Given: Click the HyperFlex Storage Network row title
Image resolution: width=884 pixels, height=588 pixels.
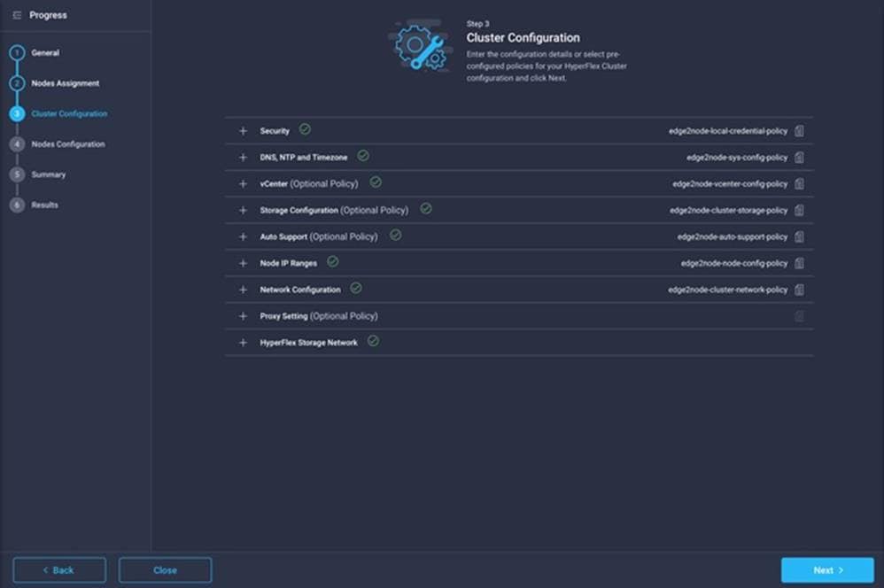Looking at the screenshot, I should coord(308,343).
